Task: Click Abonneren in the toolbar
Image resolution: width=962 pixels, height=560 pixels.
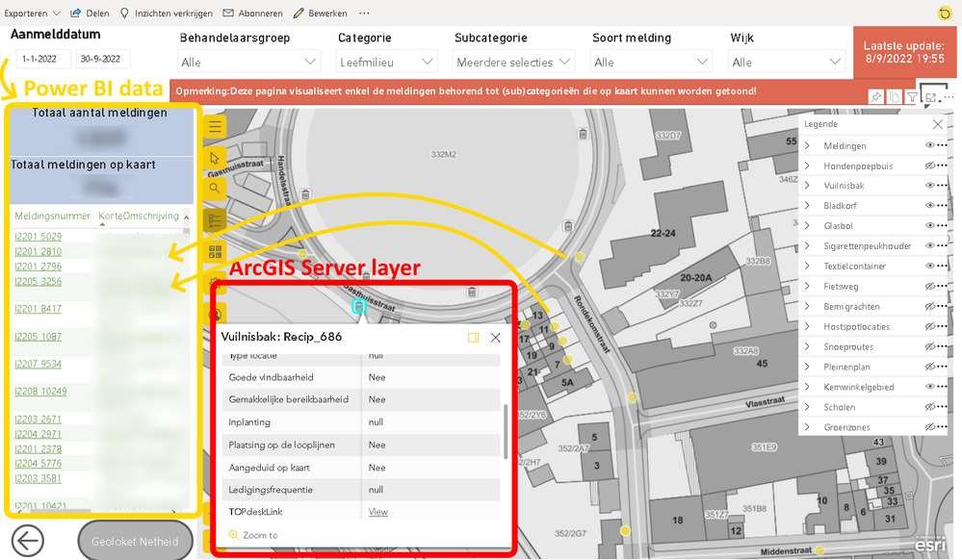Action: coord(252,13)
